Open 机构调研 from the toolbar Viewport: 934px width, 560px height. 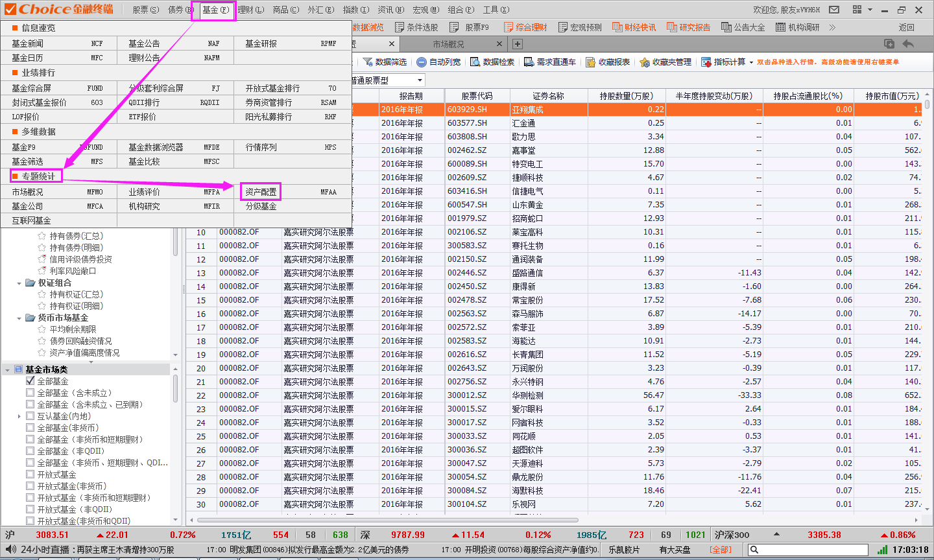(798, 27)
